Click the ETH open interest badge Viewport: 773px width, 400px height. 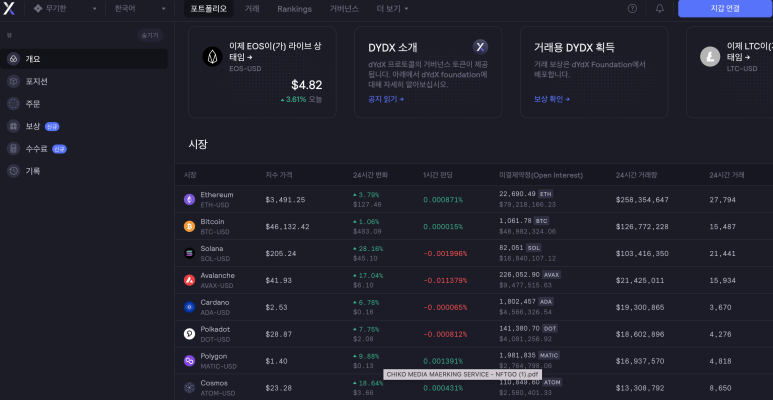coord(545,194)
